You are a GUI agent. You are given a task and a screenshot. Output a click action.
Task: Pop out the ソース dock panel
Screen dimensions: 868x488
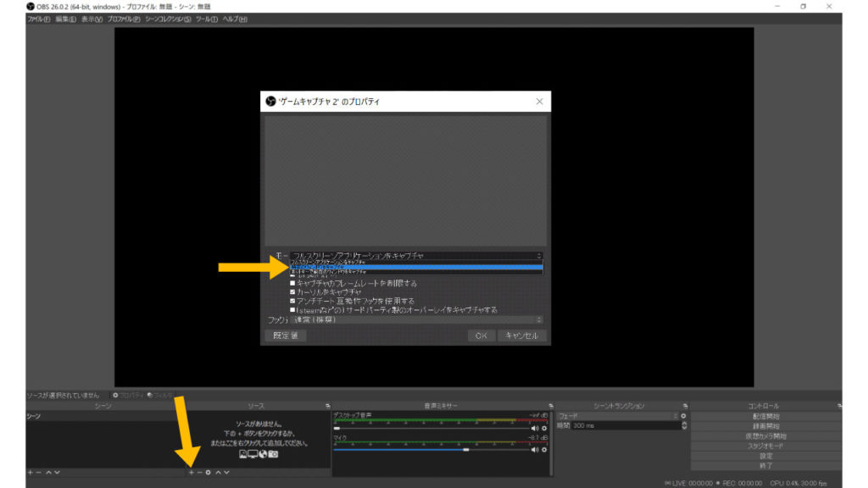(328, 406)
